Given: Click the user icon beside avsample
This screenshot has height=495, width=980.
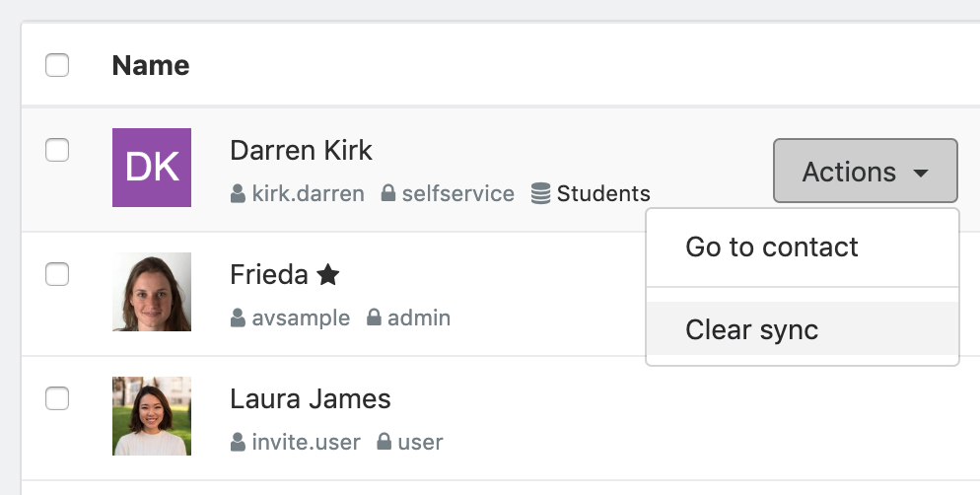Looking at the screenshot, I should click(x=238, y=318).
